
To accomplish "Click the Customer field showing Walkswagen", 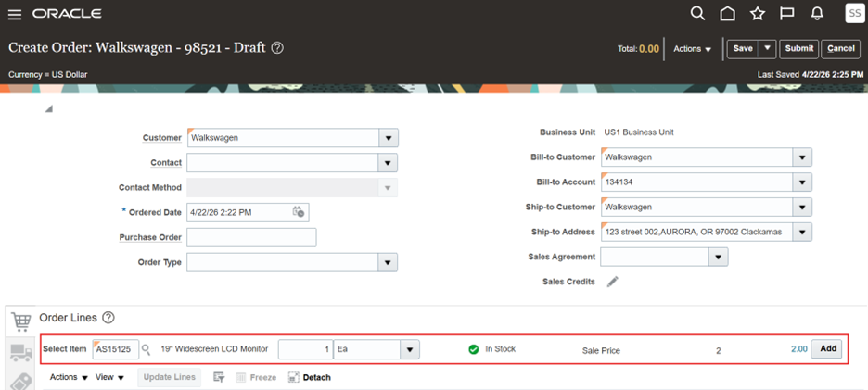I will (x=283, y=138).
